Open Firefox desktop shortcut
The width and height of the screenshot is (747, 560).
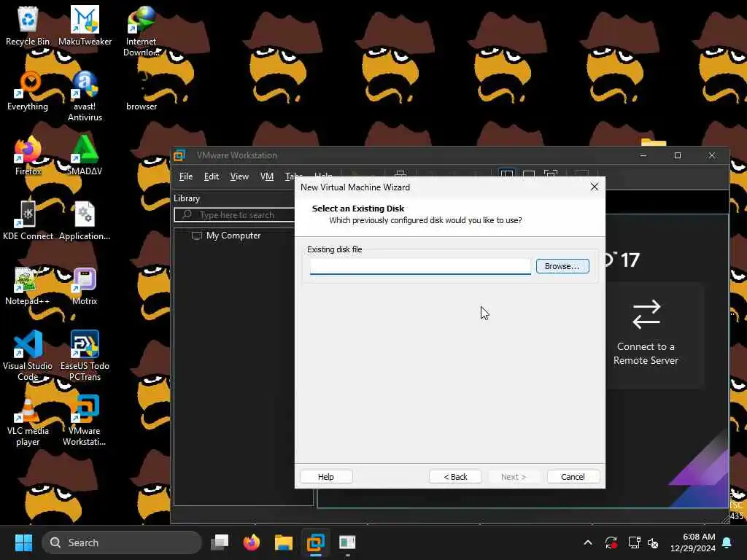tap(28, 156)
